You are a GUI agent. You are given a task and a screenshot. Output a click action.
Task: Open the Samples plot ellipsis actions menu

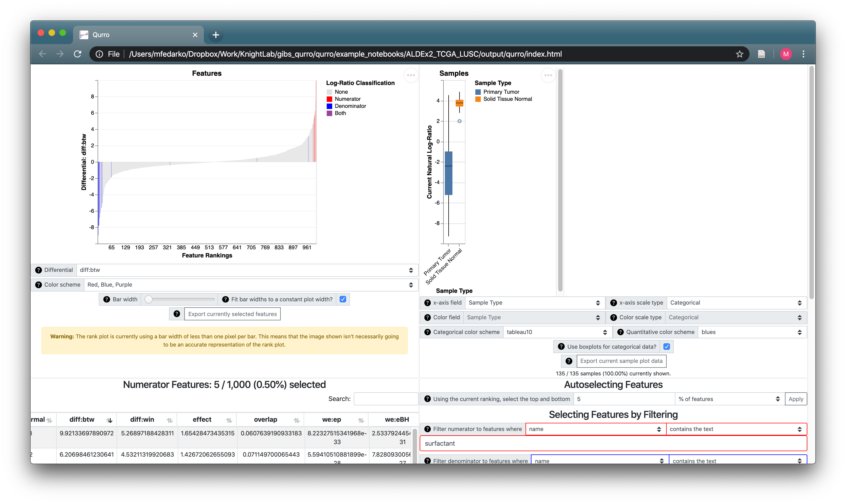pos(548,75)
